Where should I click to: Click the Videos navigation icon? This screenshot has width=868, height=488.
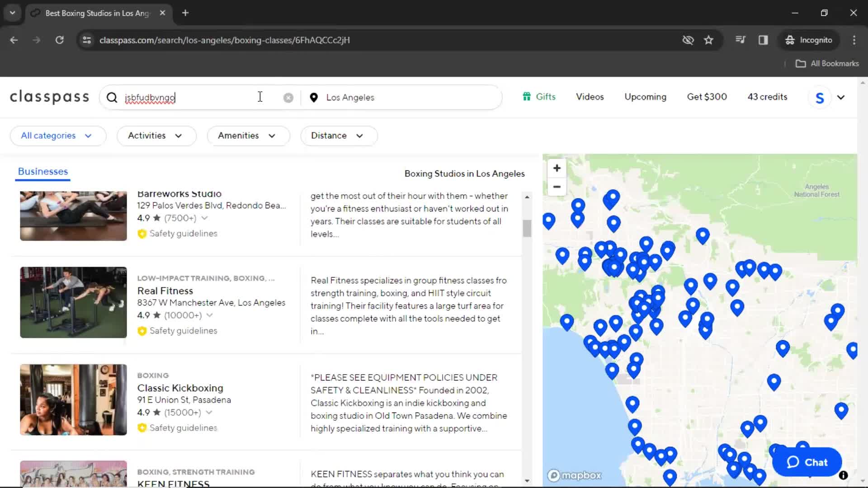(590, 97)
